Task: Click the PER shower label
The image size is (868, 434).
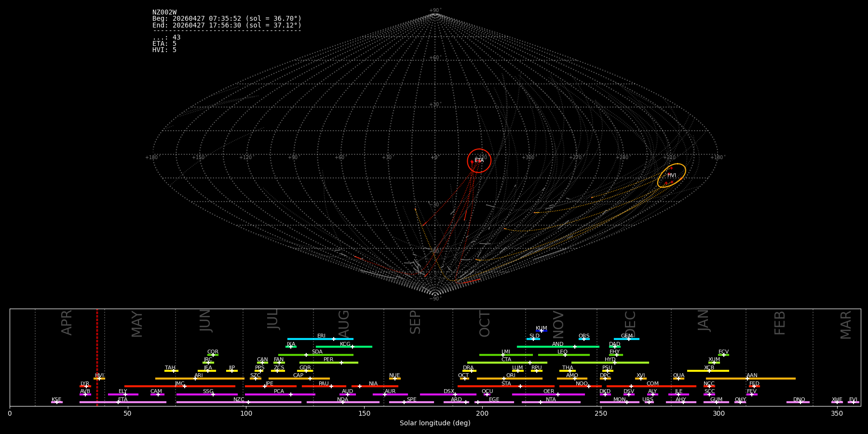Action: [x=328, y=360]
